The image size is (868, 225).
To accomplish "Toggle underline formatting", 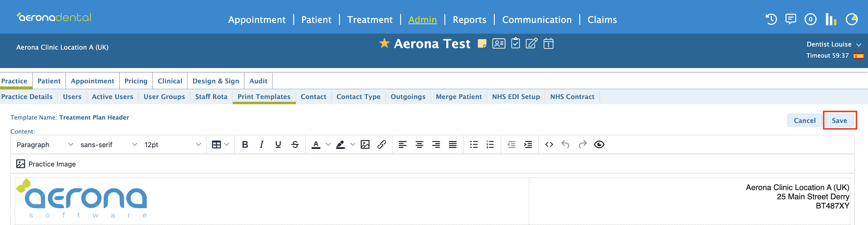I will point(278,145).
